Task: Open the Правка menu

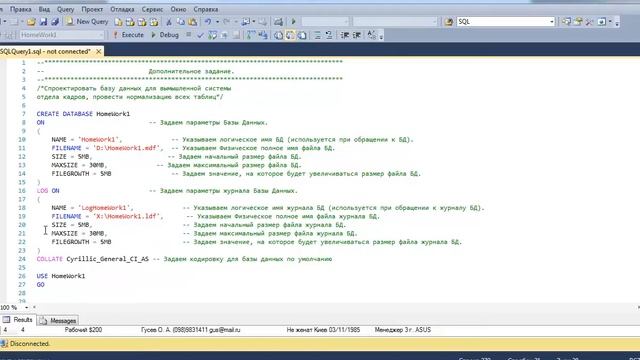Action: pyautogui.click(x=20, y=9)
